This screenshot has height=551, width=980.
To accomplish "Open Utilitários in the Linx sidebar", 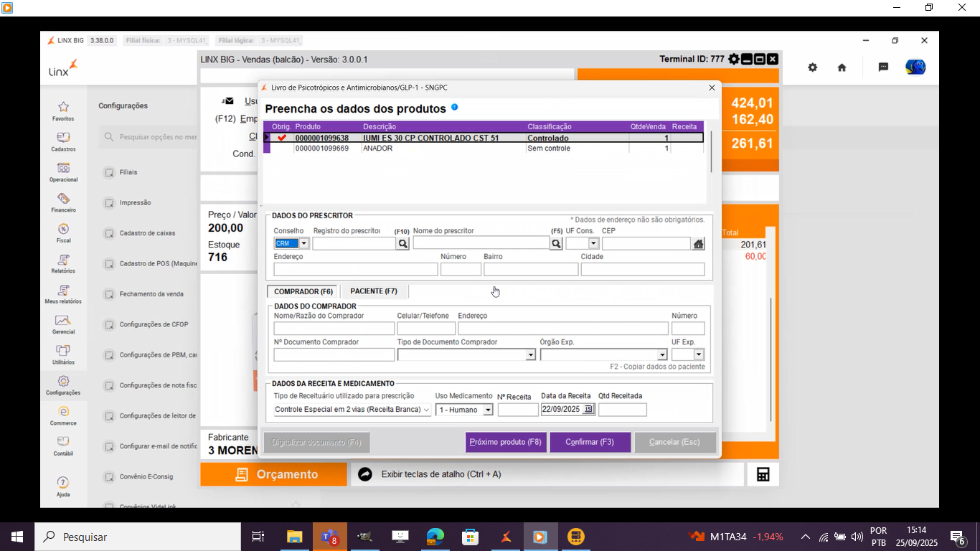I will [x=63, y=354].
